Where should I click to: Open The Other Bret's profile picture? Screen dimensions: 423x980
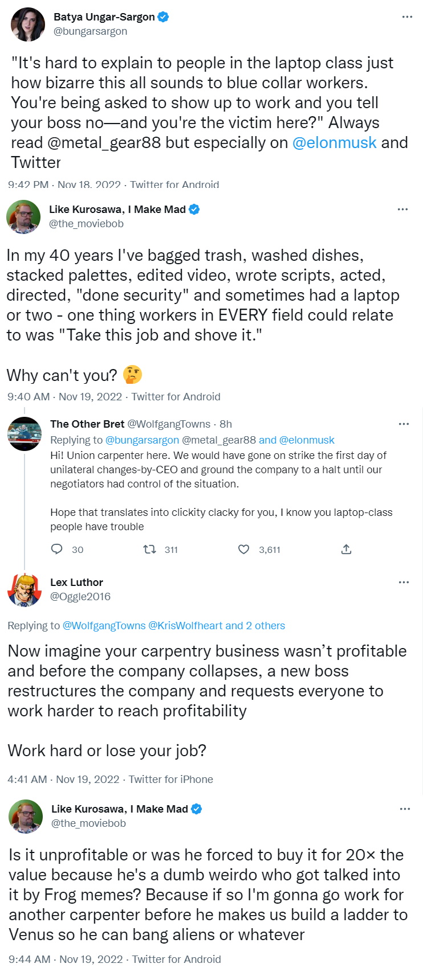point(25,433)
